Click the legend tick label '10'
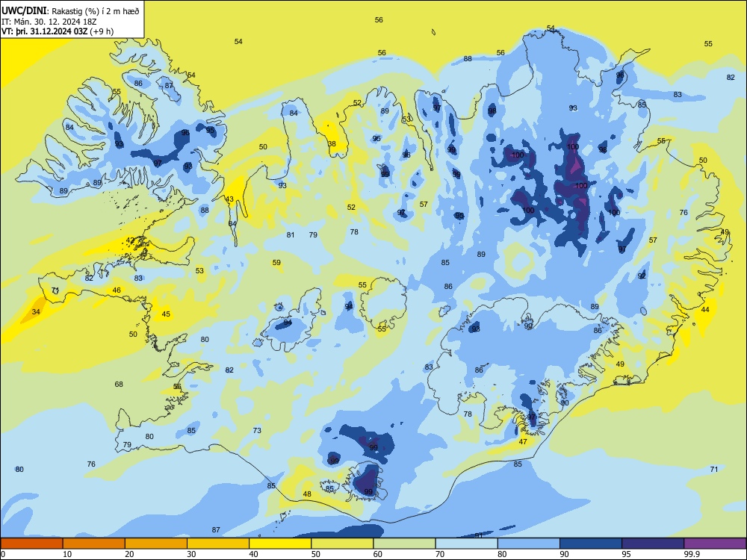 (x=67, y=554)
